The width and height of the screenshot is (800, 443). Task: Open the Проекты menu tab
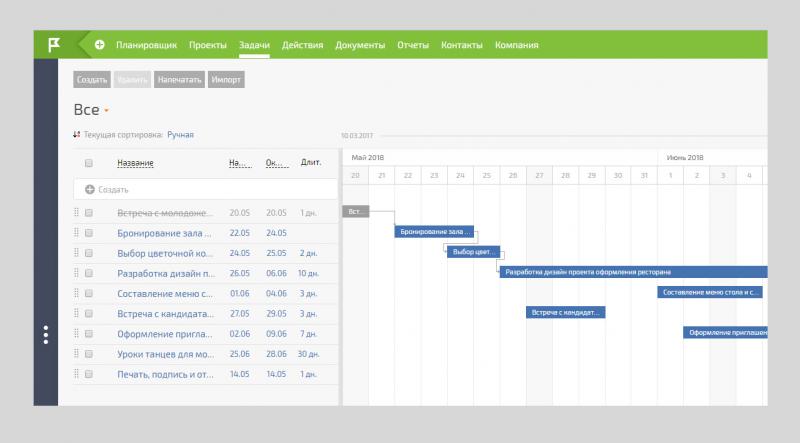(x=208, y=45)
